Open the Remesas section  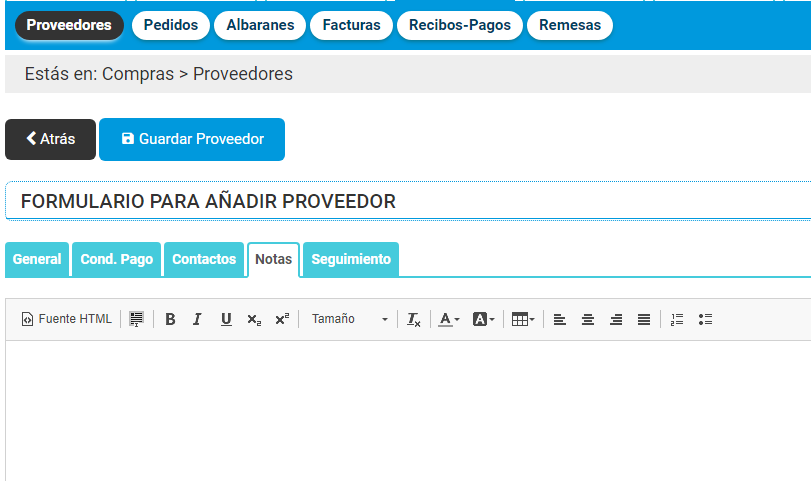click(570, 25)
